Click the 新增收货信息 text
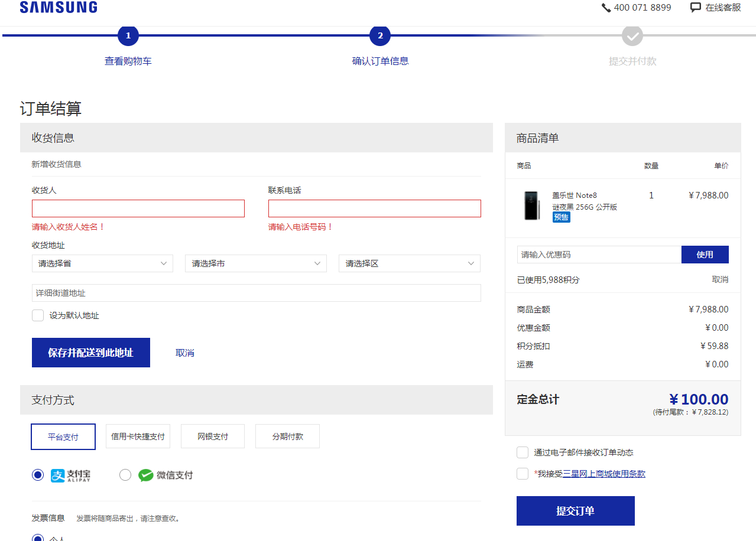 57,164
